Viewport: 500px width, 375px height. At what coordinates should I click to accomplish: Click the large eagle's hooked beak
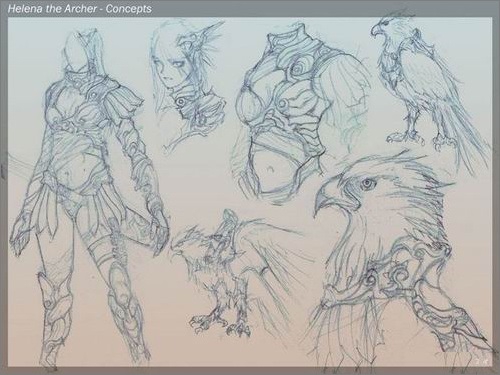324,199
